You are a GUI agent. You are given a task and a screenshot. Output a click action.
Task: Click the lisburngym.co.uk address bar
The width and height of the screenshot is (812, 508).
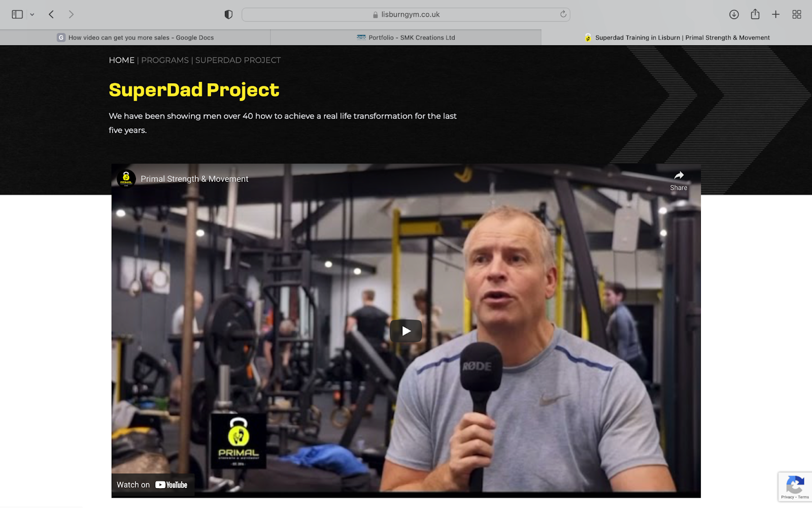(406, 14)
